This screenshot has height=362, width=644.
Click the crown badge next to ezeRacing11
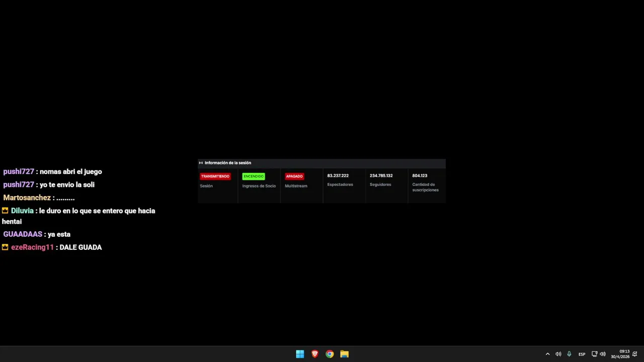tap(5, 247)
